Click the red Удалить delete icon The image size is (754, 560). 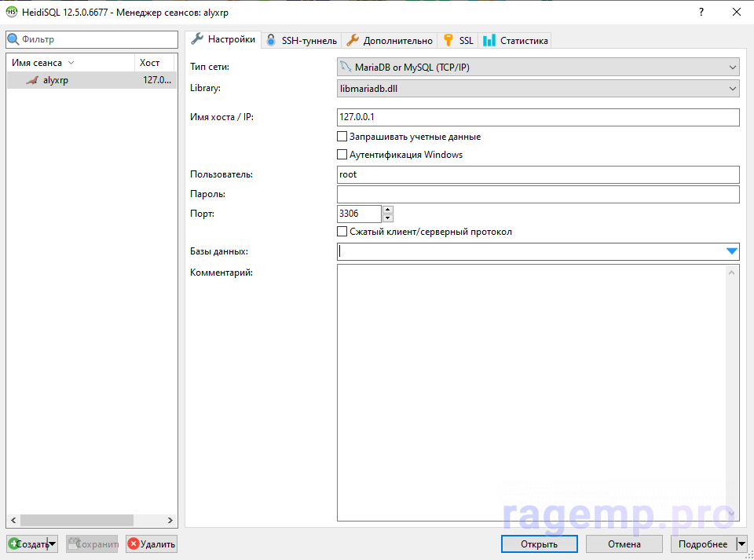coord(134,544)
